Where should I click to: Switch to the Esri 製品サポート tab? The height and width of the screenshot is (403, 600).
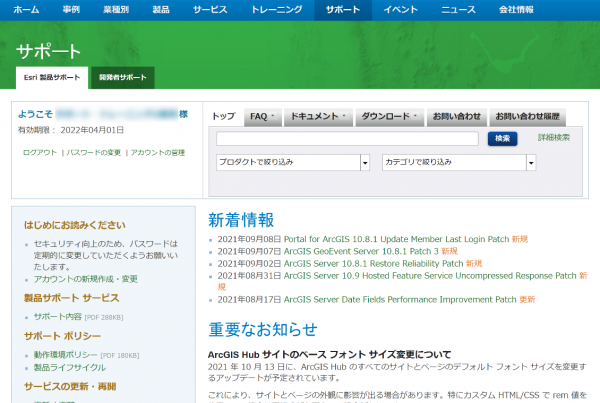point(52,78)
